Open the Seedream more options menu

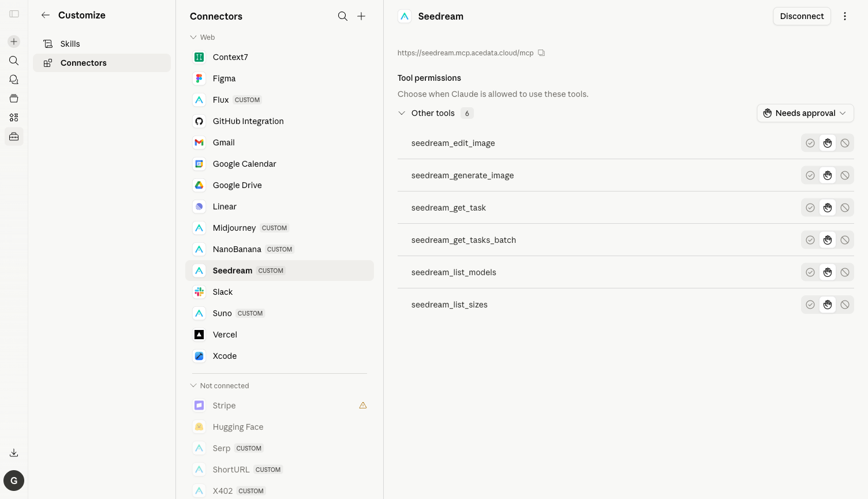click(x=845, y=16)
